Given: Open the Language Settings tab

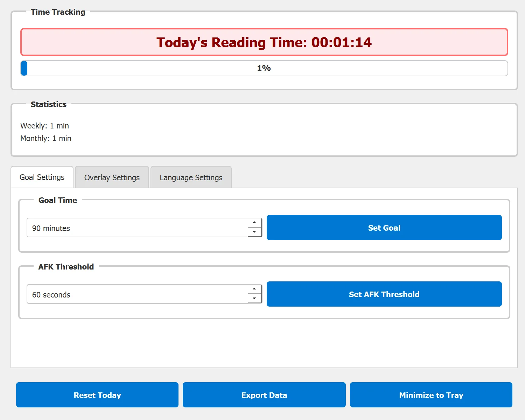Looking at the screenshot, I should click(x=191, y=177).
